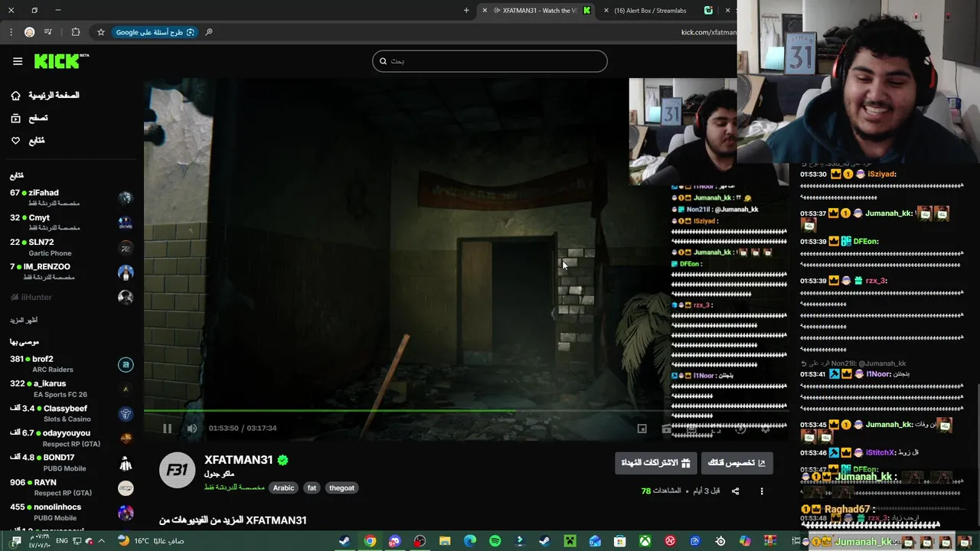The image size is (980, 551).
Task: Open recommended channel nonolinhocs
Action: [70, 511]
